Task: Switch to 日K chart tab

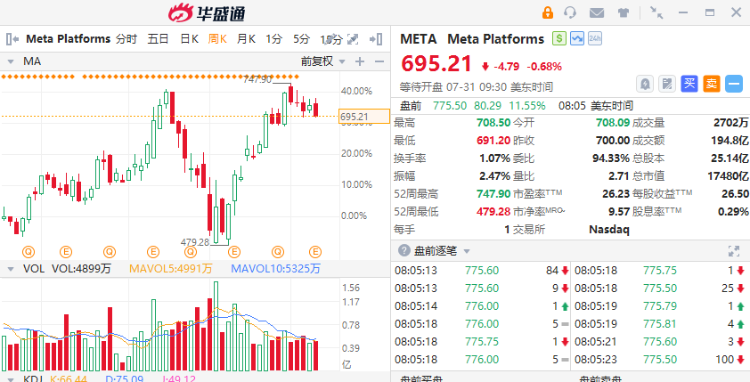Action: point(189,39)
